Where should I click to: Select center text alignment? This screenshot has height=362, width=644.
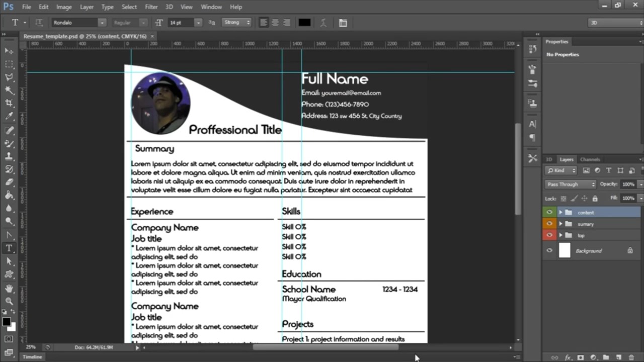click(275, 22)
